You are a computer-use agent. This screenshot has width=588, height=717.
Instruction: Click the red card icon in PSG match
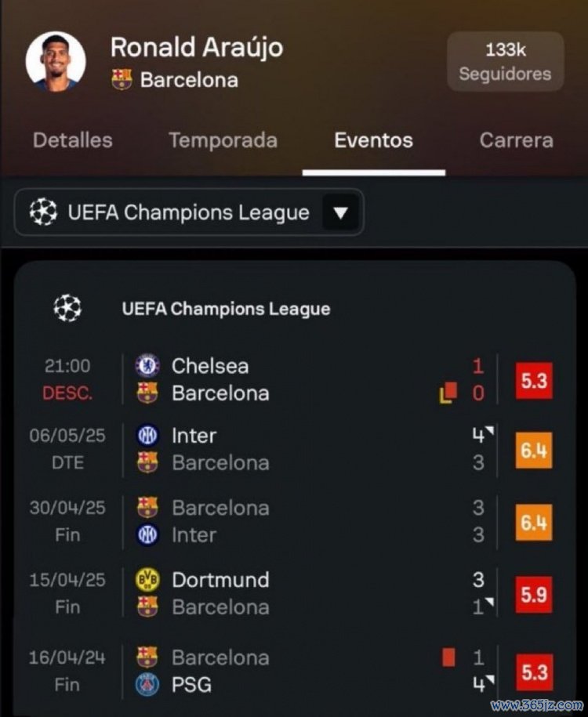pyautogui.click(x=448, y=657)
